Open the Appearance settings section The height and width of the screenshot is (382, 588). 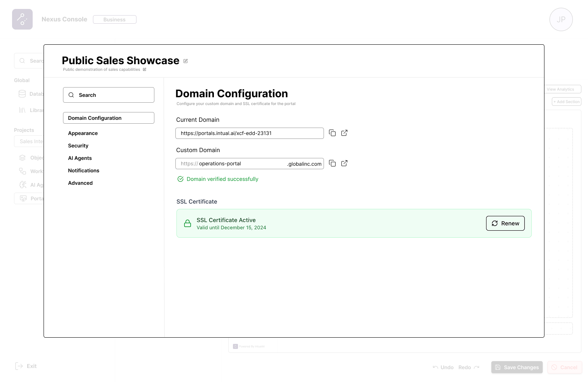[83, 133]
